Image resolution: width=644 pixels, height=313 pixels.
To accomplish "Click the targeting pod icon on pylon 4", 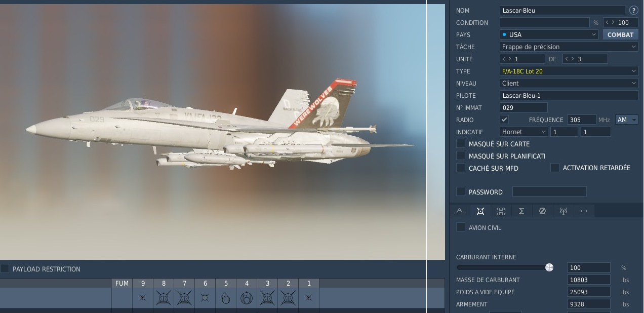I will [247, 298].
